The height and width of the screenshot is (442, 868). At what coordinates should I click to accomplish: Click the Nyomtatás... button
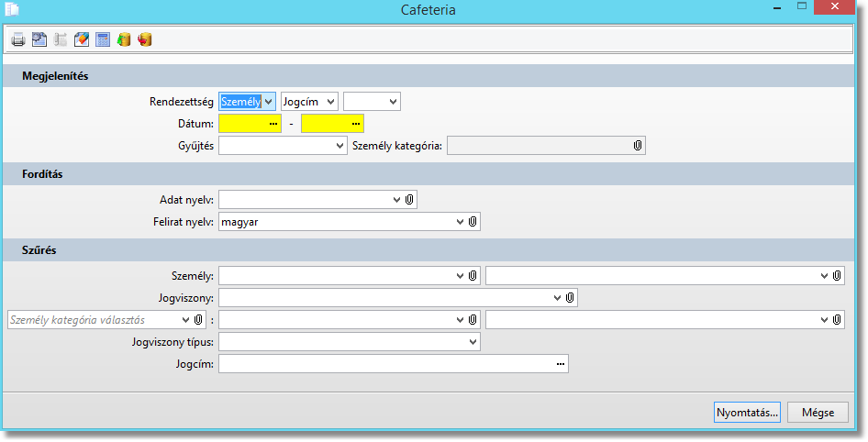click(747, 413)
